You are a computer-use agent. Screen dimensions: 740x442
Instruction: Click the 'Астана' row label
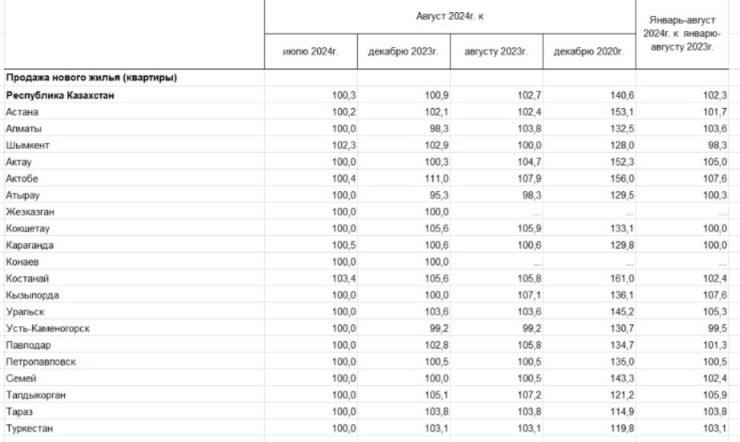click(23, 112)
